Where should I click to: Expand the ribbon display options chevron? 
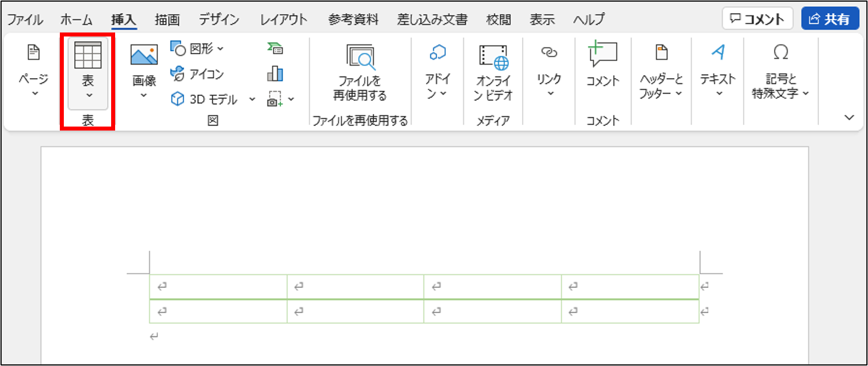[850, 117]
